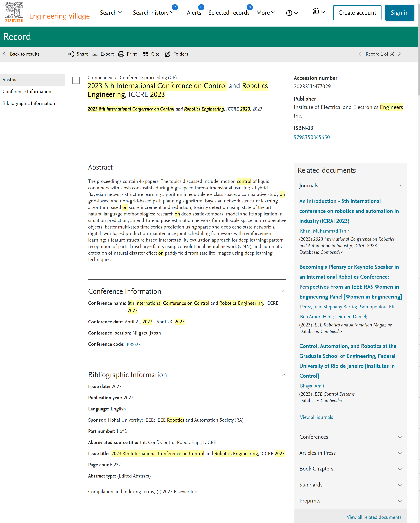The width and height of the screenshot is (420, 523).
Task: Expand the Standards section
Action: (350, 485)
